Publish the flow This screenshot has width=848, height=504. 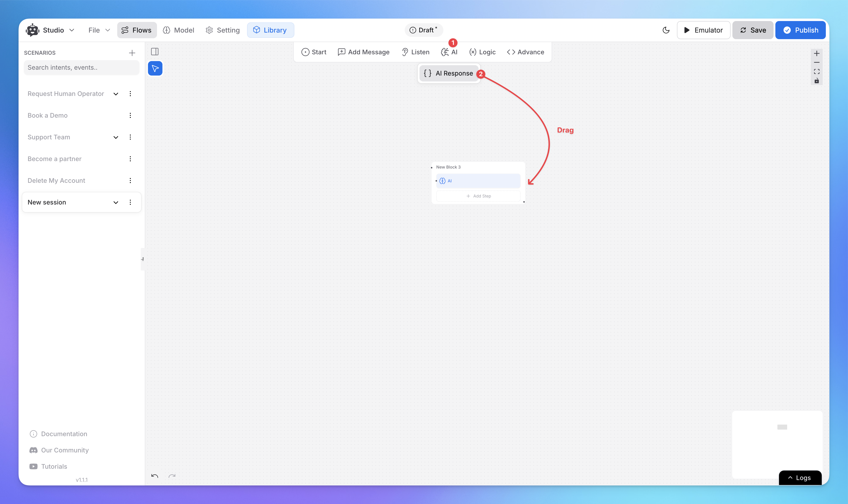(x=800, y=30)
